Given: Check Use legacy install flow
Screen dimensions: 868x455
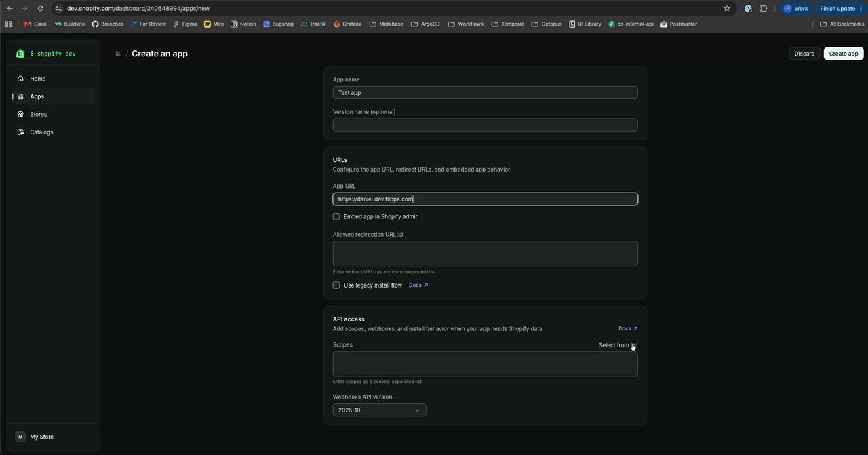Looking at the screenshot, I should (336, 285).
